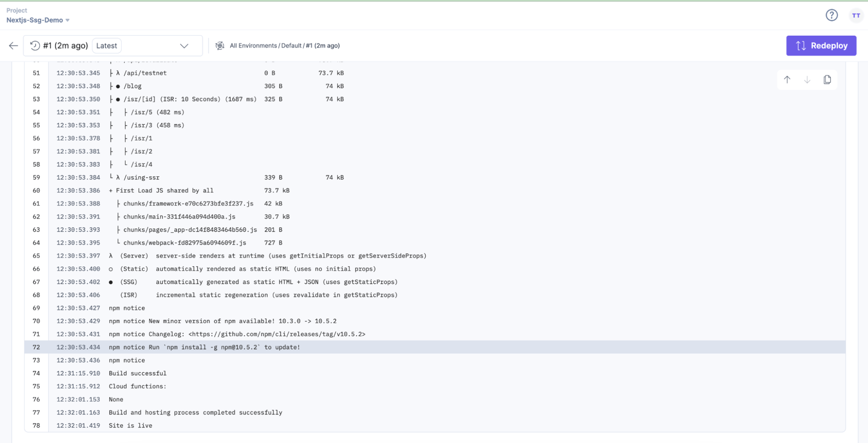Copy logs using the clipboard icon
868x443 pixels.
827,80
